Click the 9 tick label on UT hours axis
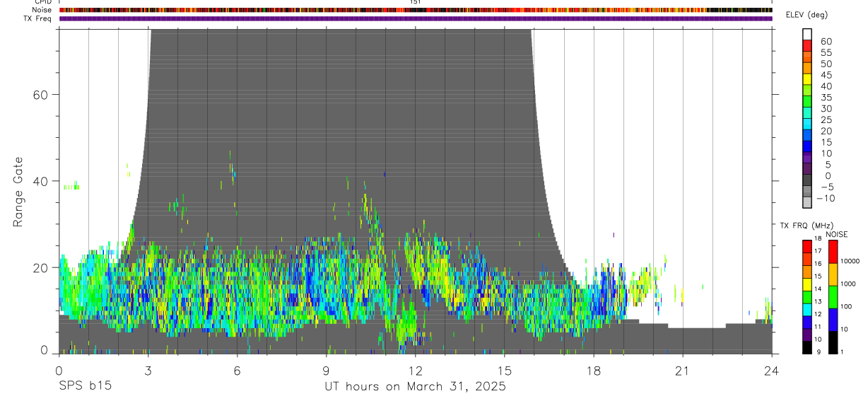Image resolution: width=868 pixels, height=401 pixels. click(x=326, y=371)
